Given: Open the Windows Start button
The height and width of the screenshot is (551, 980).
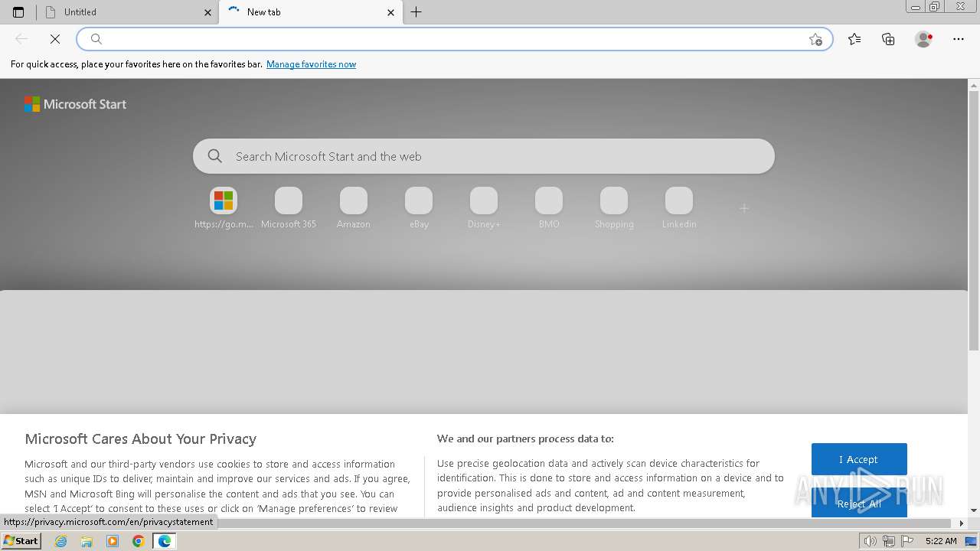Looking at the screenshot, I should [x=21, y=541].
